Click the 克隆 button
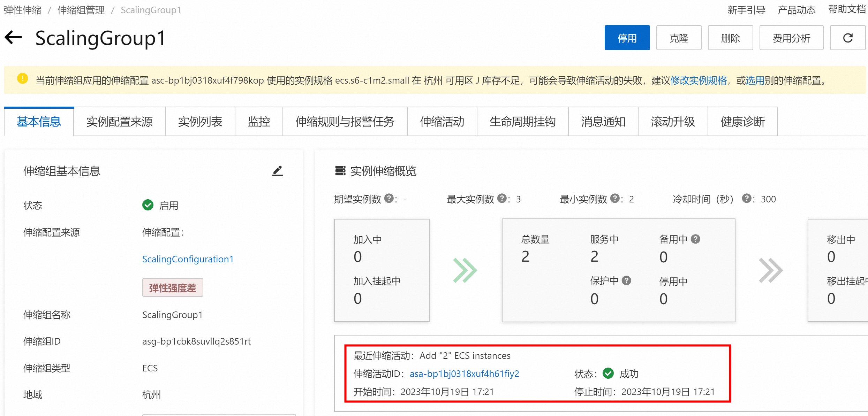868x416 pixels. click(x=679, y=38)
